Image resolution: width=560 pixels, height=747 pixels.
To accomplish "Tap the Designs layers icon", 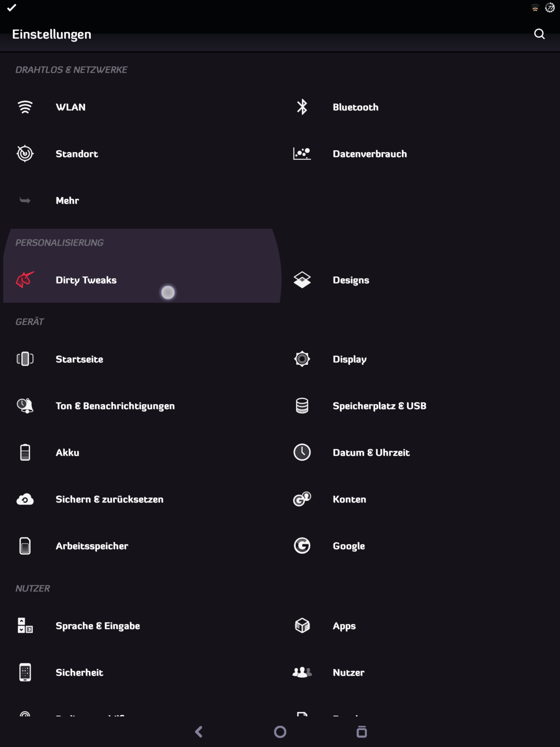I will click(x=302, y=280).
